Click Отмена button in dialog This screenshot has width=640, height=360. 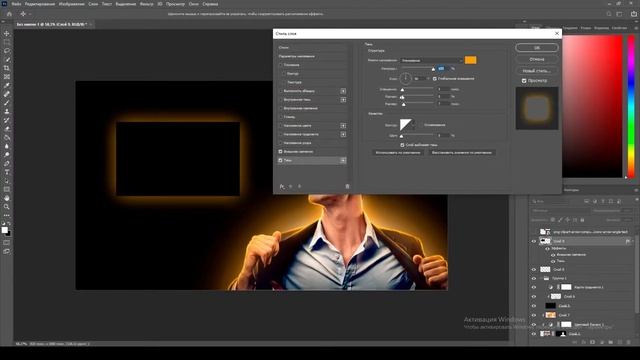tap(537, 59)
